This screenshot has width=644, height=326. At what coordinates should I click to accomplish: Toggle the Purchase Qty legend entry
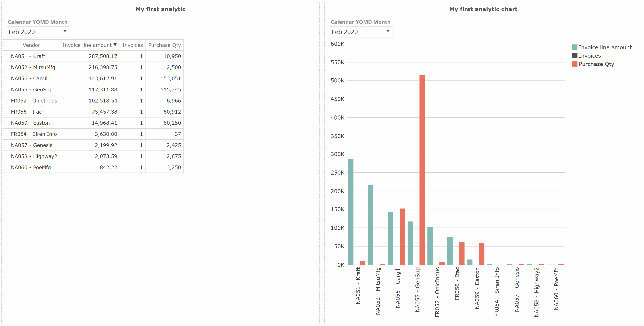(596, 64)
